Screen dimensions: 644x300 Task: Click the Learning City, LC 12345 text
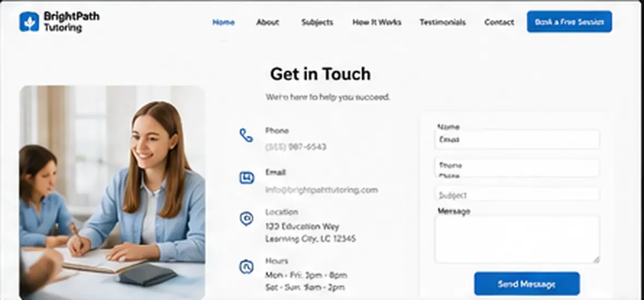tap(311, 239)
